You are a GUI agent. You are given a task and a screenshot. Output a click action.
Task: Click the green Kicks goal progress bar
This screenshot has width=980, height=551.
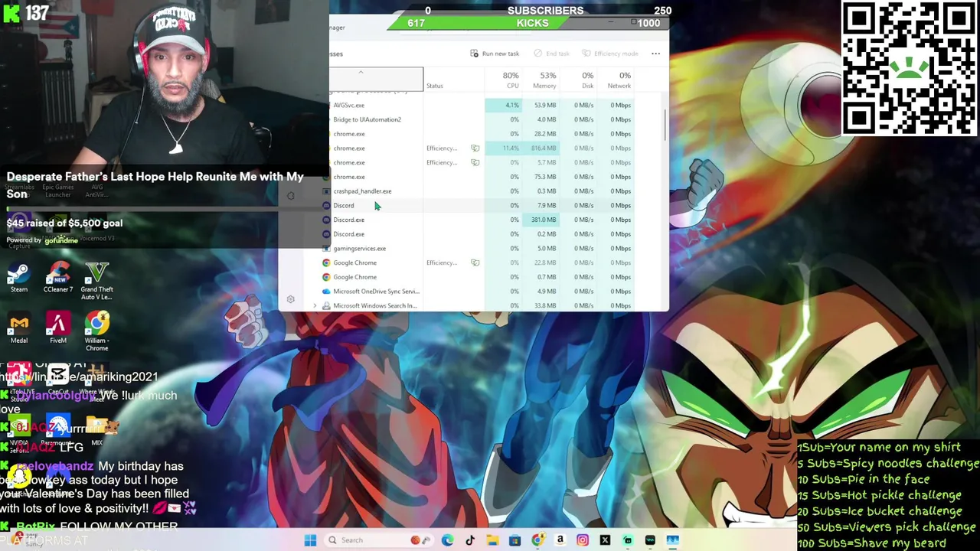click(x=528, y=24)
